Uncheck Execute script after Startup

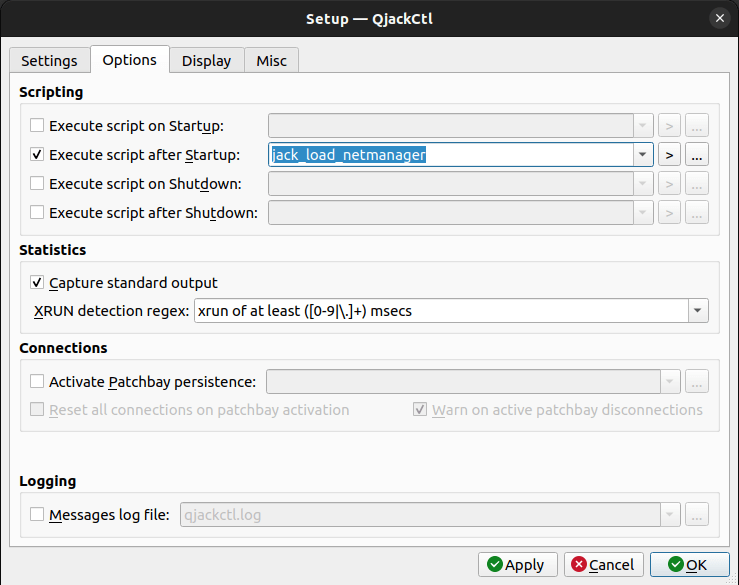tap(38, 155)
